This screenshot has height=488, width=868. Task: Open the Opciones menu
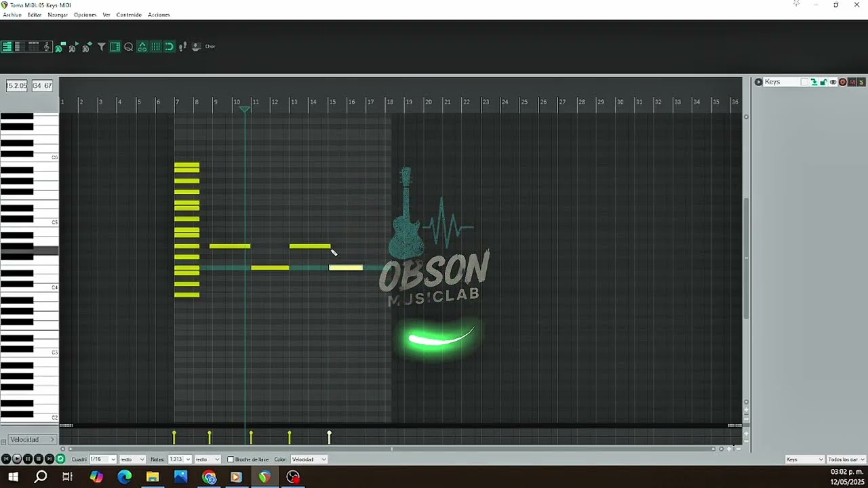pos(85,15)
